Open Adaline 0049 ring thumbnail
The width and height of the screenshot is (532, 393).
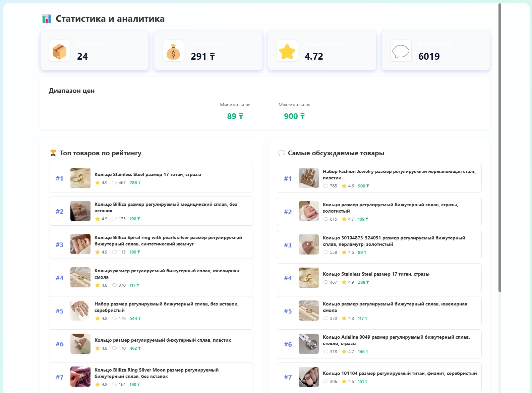pyautogui.click(x=309, y=344)
